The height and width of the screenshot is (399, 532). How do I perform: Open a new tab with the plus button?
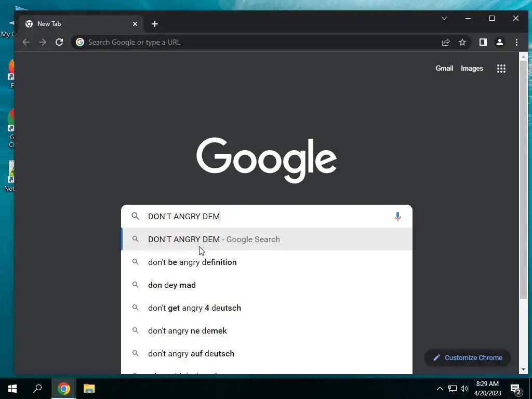click(x=155, y=24)
